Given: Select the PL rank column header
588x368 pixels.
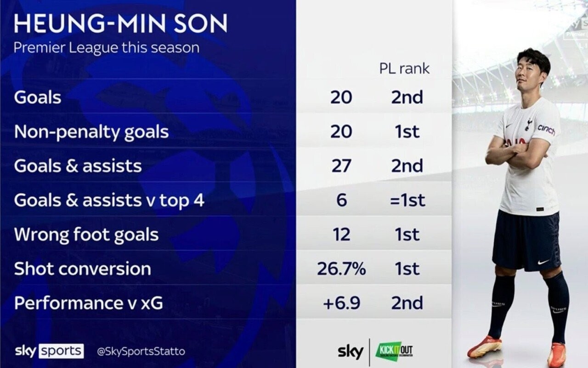Looking at the screenshot, I should (x=404, y=69).
